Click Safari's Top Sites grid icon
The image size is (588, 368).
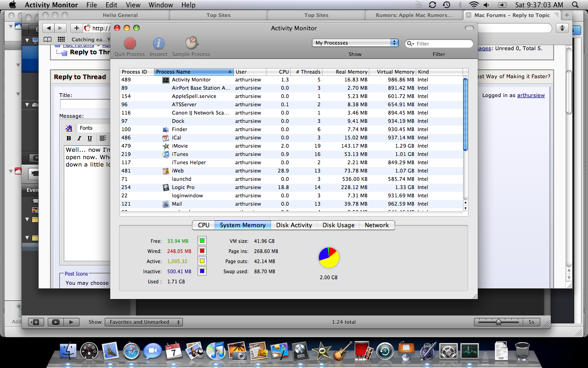tap(61, 40)
